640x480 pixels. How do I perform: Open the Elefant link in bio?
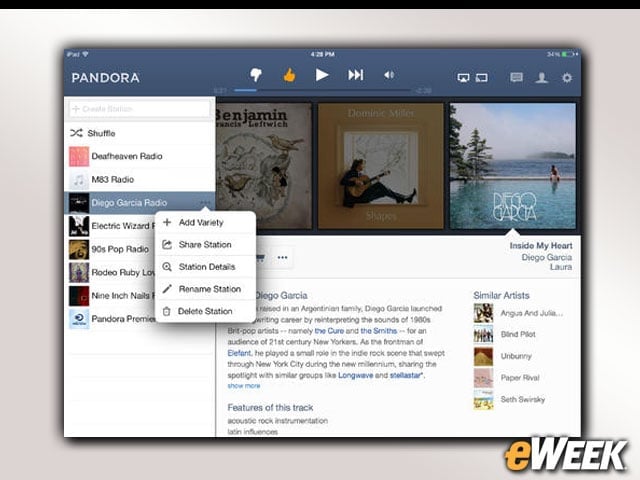pos(239,353)
